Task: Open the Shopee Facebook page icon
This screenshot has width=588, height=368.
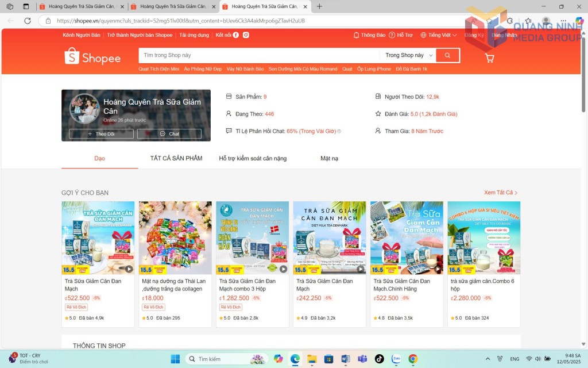Action: click(236, 35)
